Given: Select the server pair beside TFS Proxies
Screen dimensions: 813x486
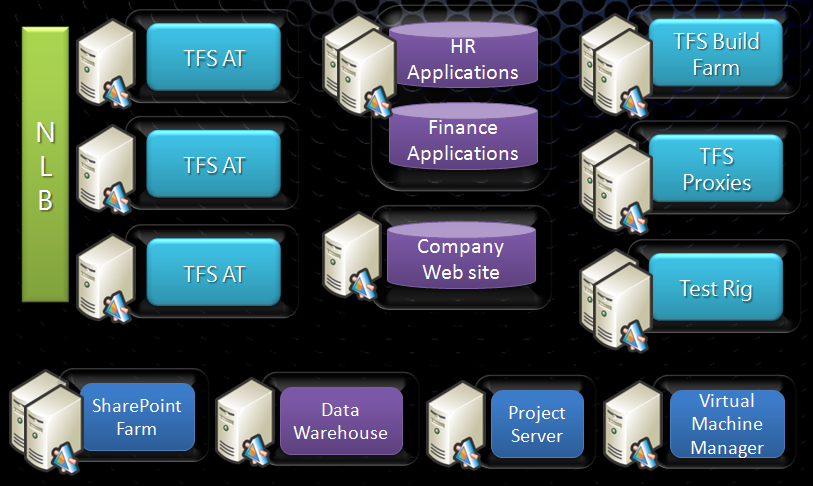Looking at the screenshot, I should (615, 181).
